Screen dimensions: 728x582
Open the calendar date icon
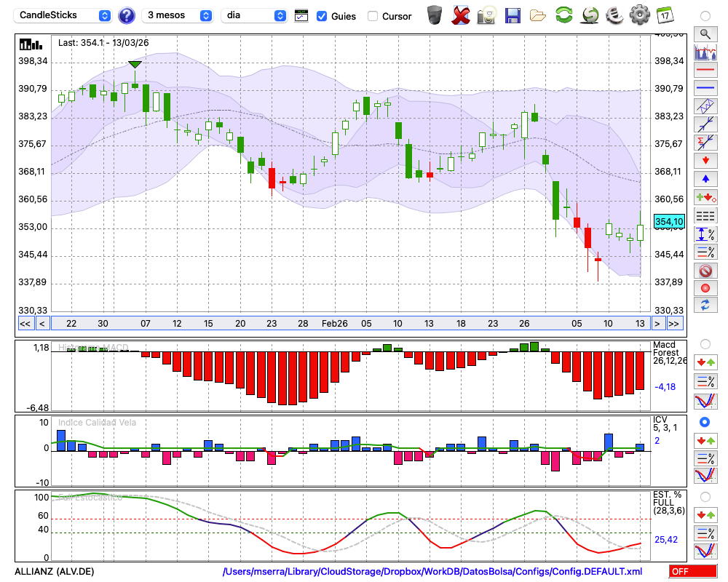coord(665,15)
